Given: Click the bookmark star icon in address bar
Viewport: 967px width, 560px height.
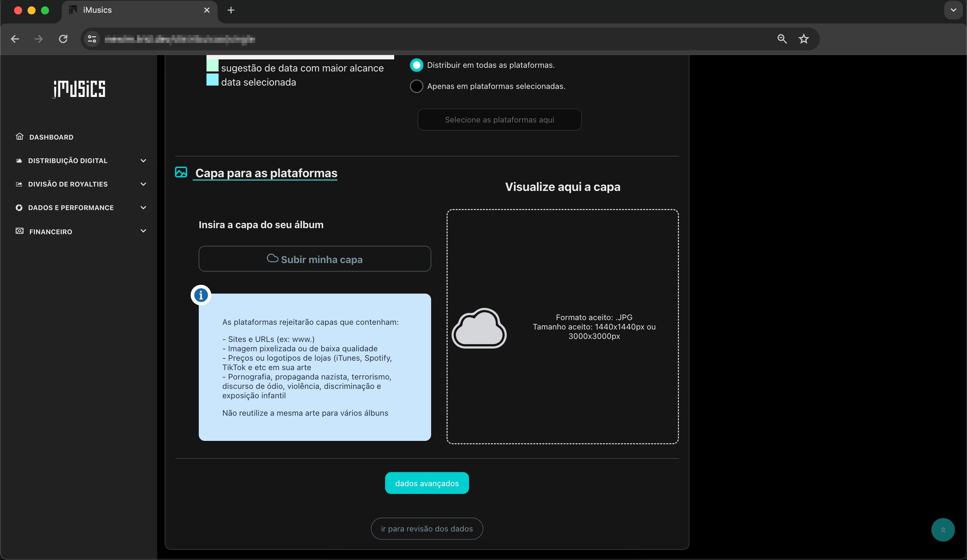Looking at the screenshot, I should pos(803,39).
